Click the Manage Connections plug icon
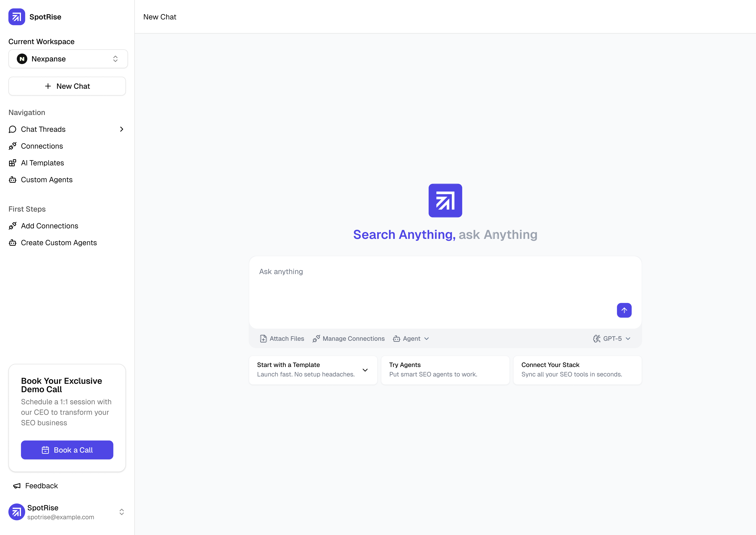Image resolution: width=756 pixels, height=535 pixels. coord(316,339)
